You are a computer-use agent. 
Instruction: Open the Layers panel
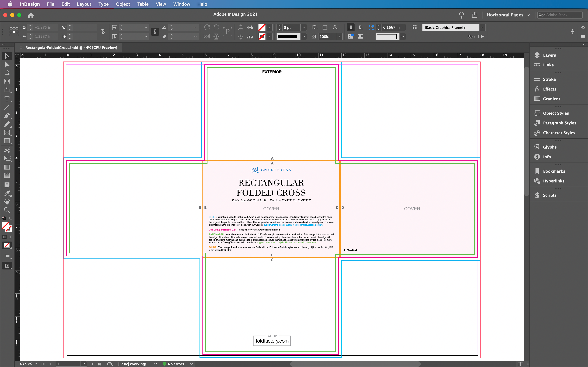click(549, 55)
